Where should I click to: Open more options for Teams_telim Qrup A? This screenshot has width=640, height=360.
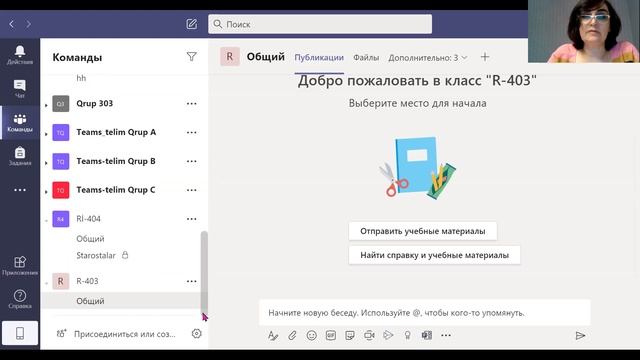coord(191,133)
